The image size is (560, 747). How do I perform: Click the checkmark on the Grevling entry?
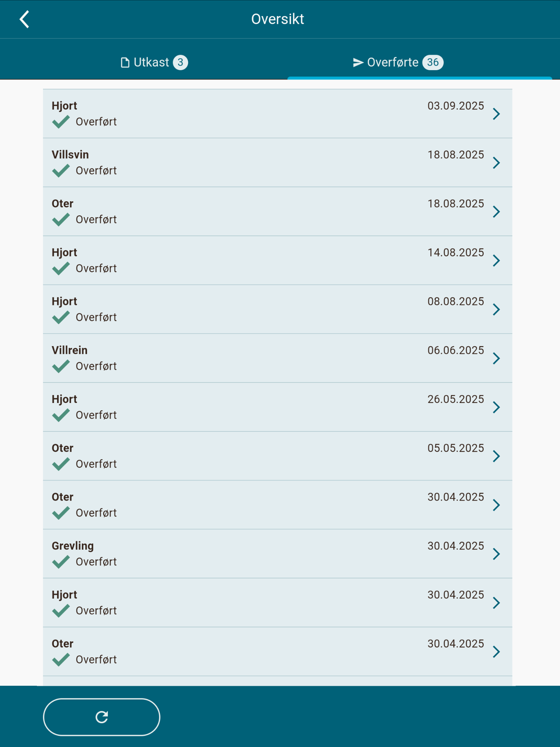pyautogui.click(x=61, y=562)
